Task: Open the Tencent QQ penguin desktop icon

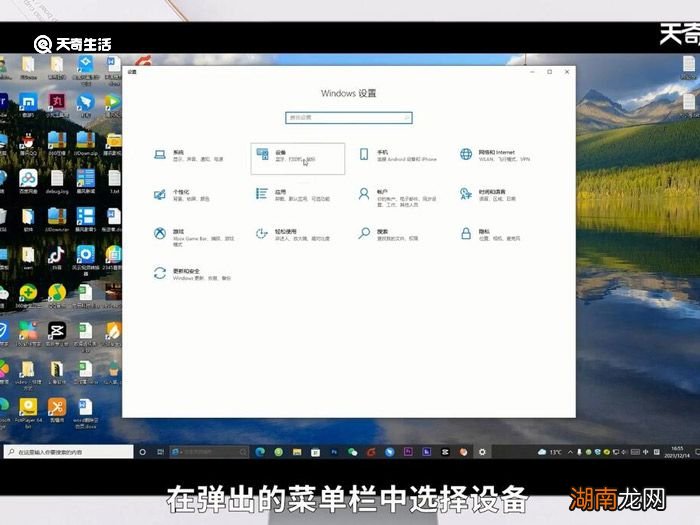Action: 28,144
